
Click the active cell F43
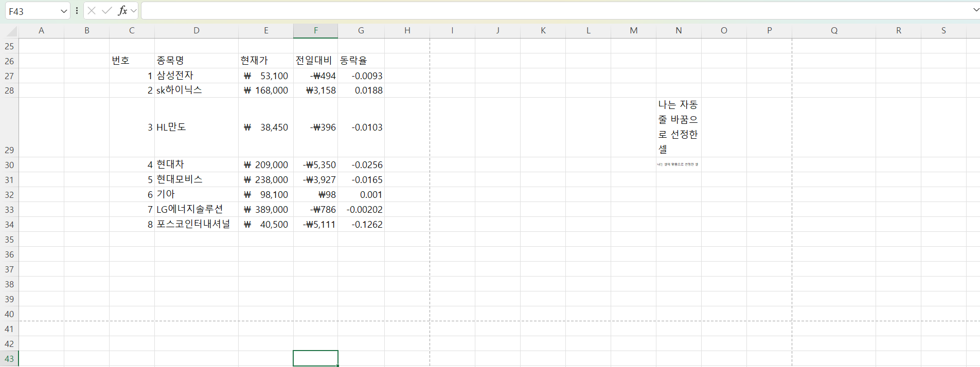click(316, 358)
